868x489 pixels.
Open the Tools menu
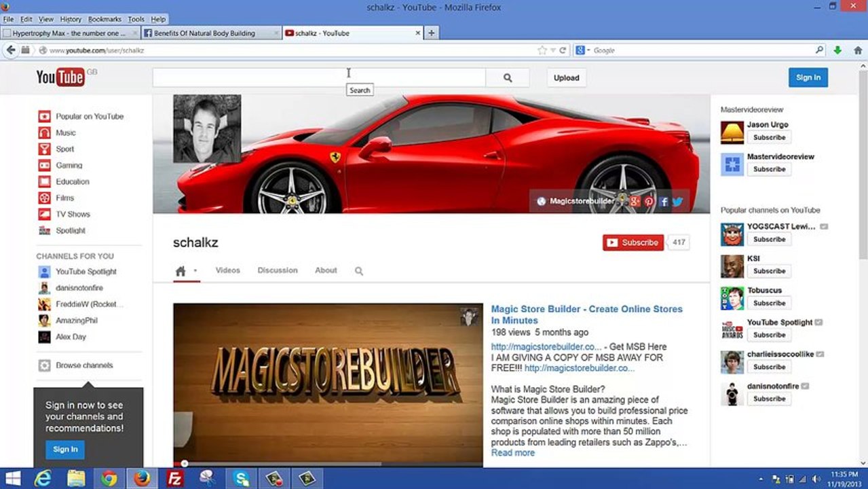pos(136,20)
